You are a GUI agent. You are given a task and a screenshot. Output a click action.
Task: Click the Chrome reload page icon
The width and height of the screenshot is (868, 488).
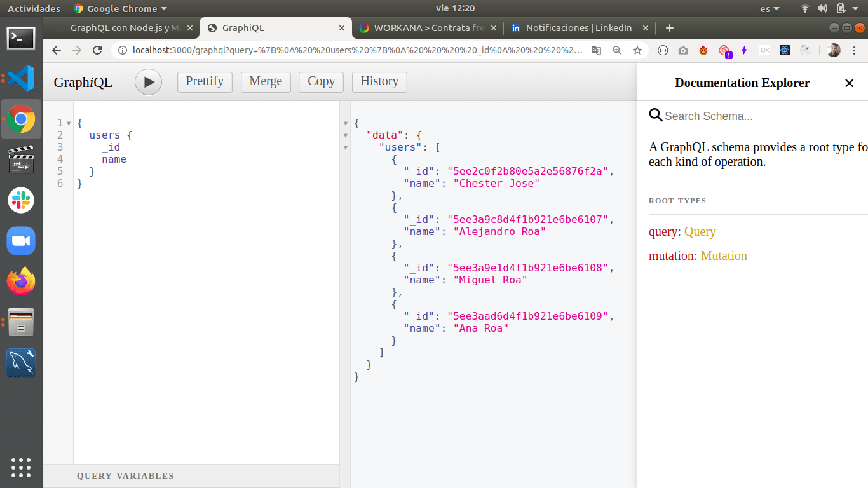(97, 50)
